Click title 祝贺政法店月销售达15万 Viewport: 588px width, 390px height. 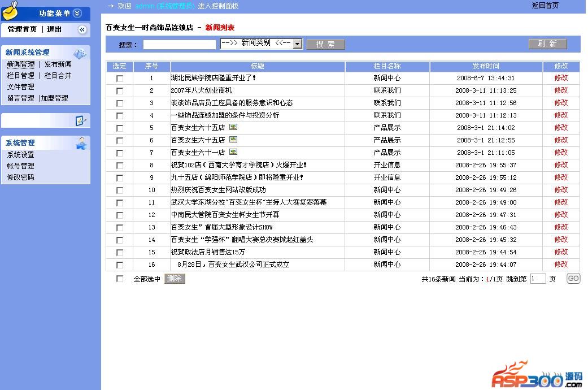(208, 252)
